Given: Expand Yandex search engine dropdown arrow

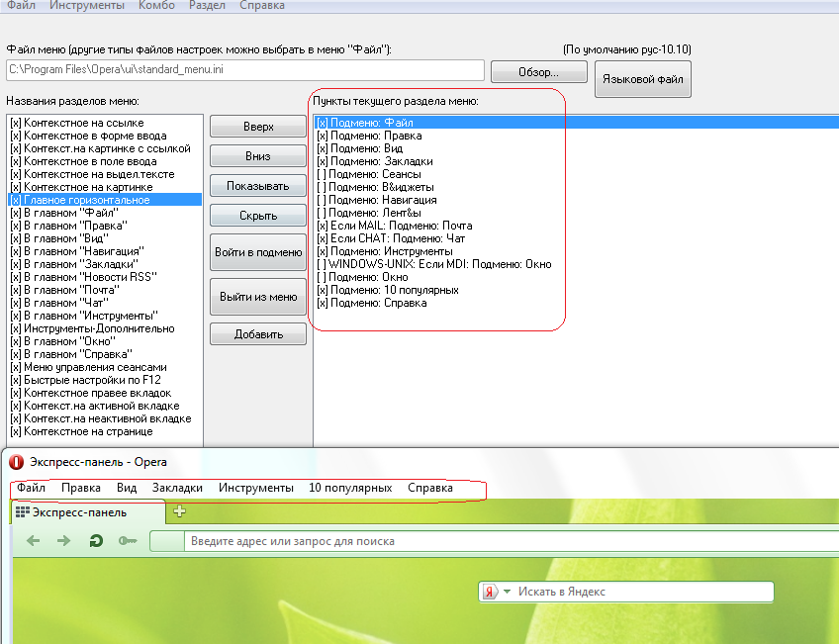Looking at the screenshot, I should coord(508,592).
